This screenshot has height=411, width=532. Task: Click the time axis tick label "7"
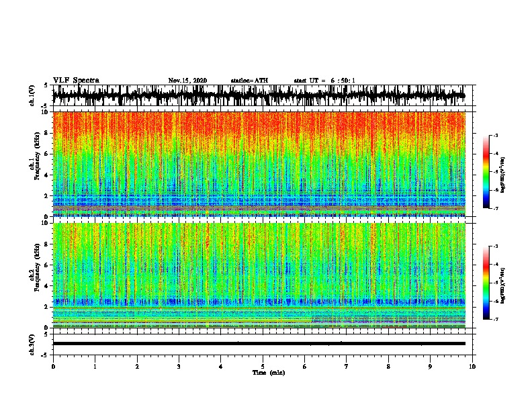click(347, 367)
